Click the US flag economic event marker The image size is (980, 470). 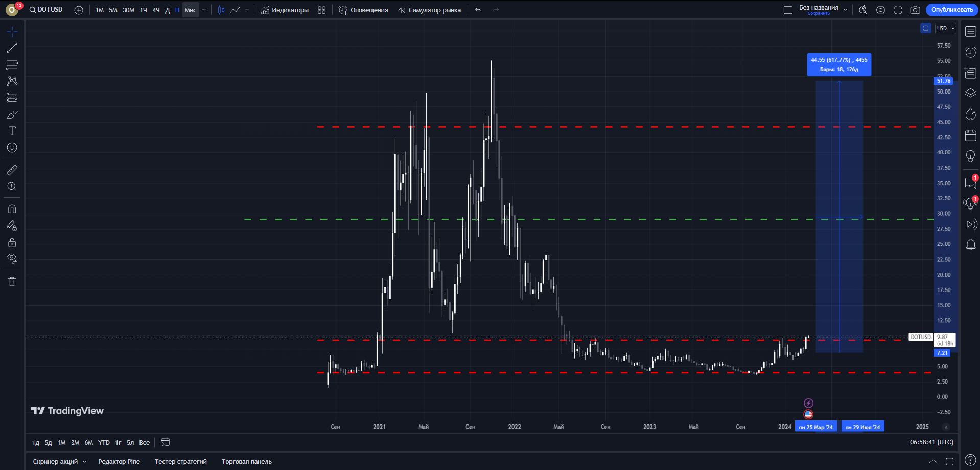pyautogui.click(x=808, y=414)
